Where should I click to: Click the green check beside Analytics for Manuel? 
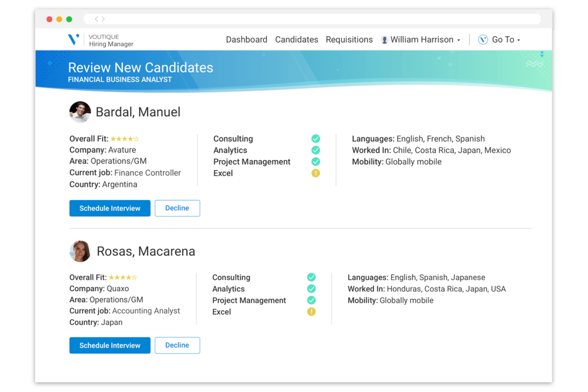click(x=315, y=150)
